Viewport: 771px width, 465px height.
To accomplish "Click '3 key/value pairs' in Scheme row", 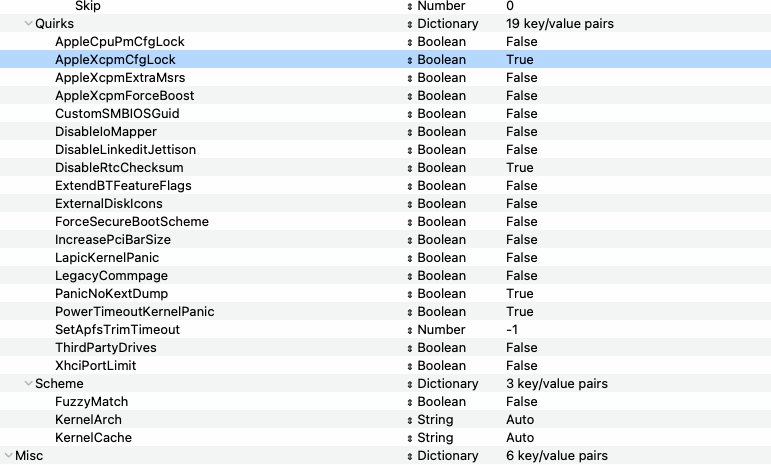I will point(557,383).
